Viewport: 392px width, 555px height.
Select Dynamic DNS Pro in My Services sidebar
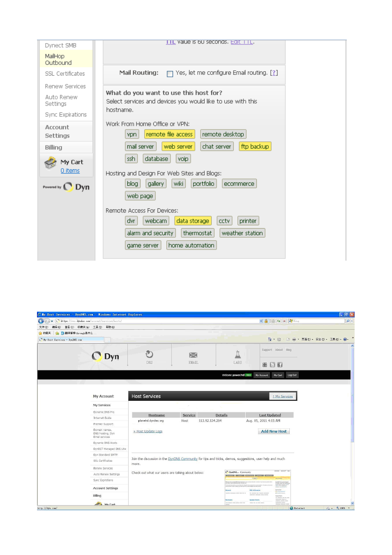coord(104,412)
